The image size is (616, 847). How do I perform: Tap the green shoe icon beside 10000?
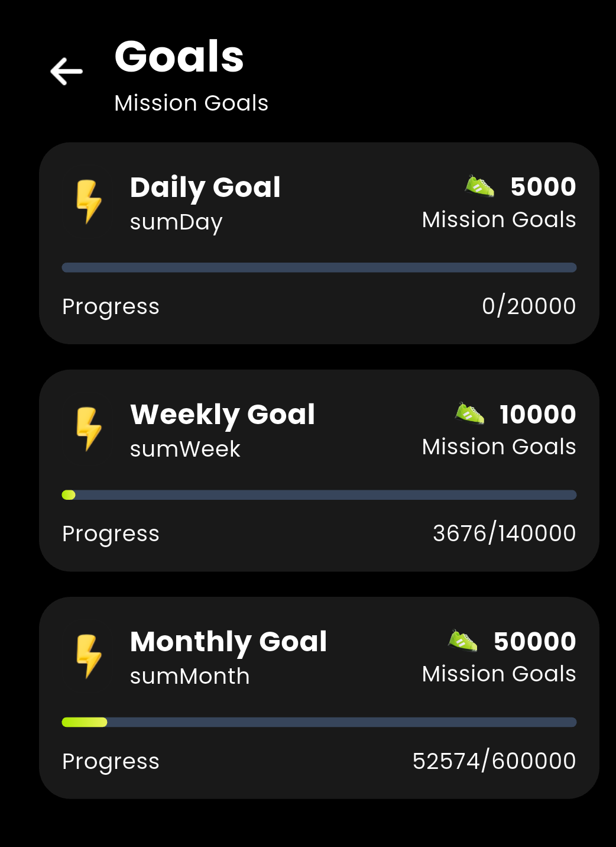click(x=469, y=413)
